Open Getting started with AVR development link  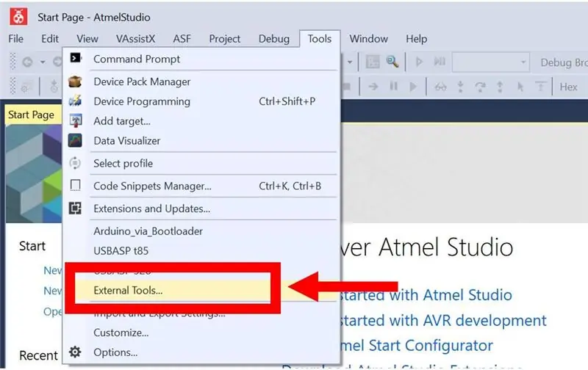click(443, 320)
